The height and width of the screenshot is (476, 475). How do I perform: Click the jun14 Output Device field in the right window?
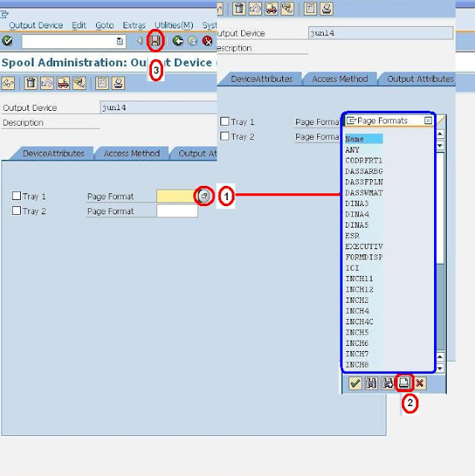380,33
